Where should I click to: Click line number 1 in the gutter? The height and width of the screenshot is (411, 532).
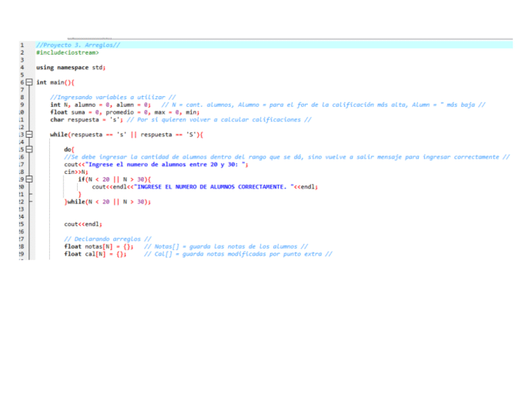pyautogui.click(x=22, y=45)
